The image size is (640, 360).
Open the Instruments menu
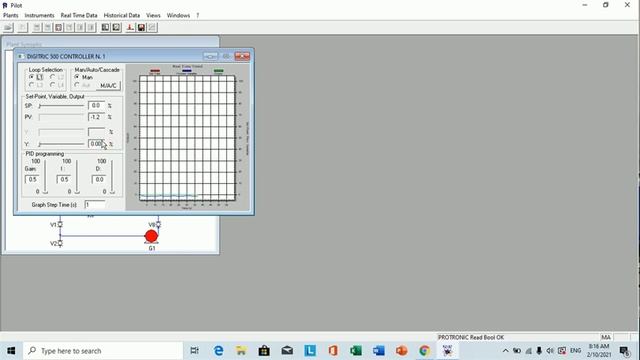click(x=39, y=15)
